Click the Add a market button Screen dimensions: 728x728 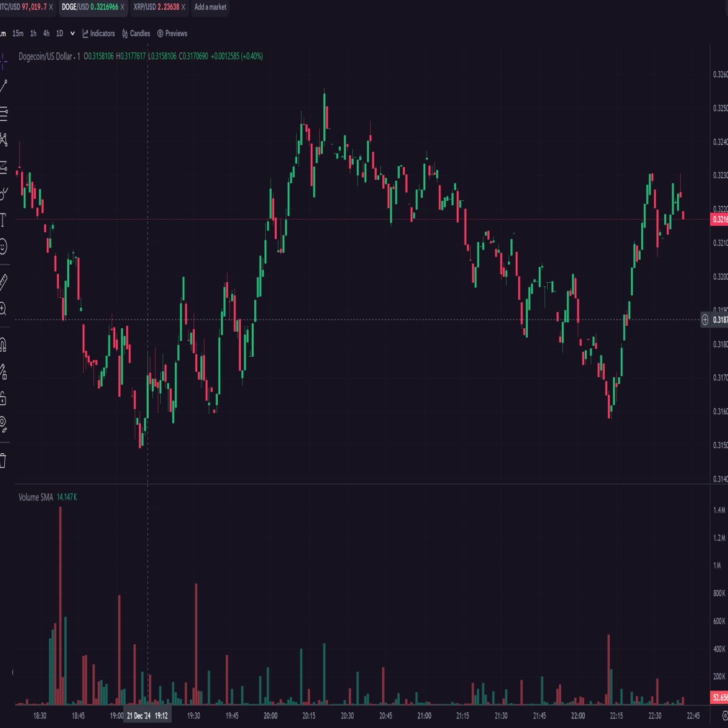point(211,7)
